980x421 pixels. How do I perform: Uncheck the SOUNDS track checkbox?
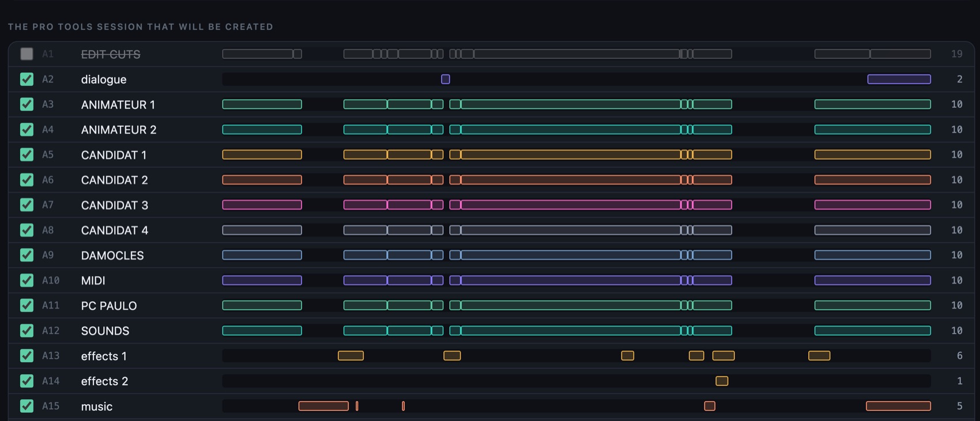[27, 330]
